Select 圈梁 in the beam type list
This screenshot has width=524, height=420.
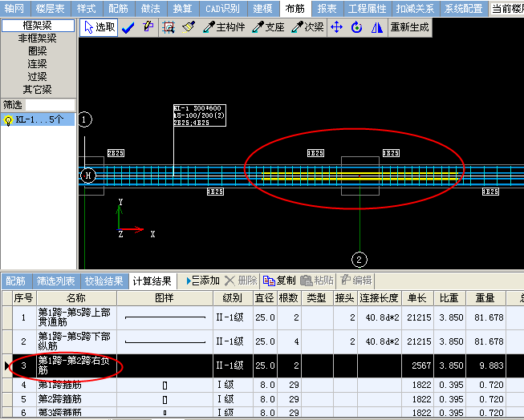(38, 51)
